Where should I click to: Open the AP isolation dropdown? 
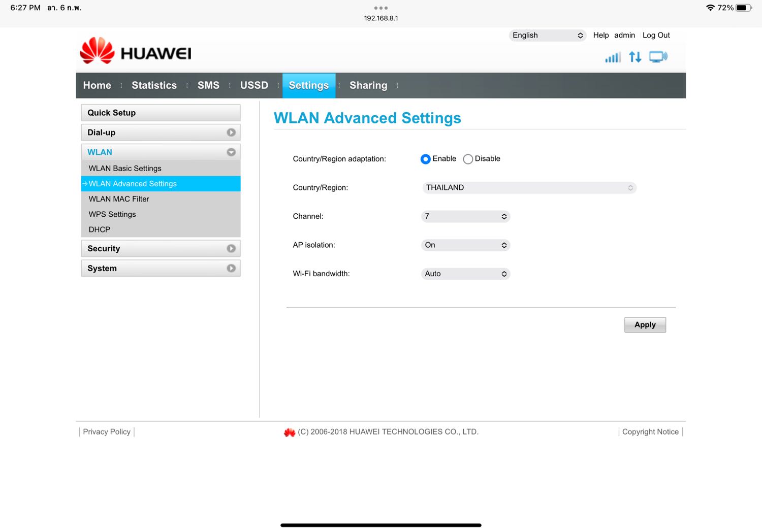(x=465, y=245)
